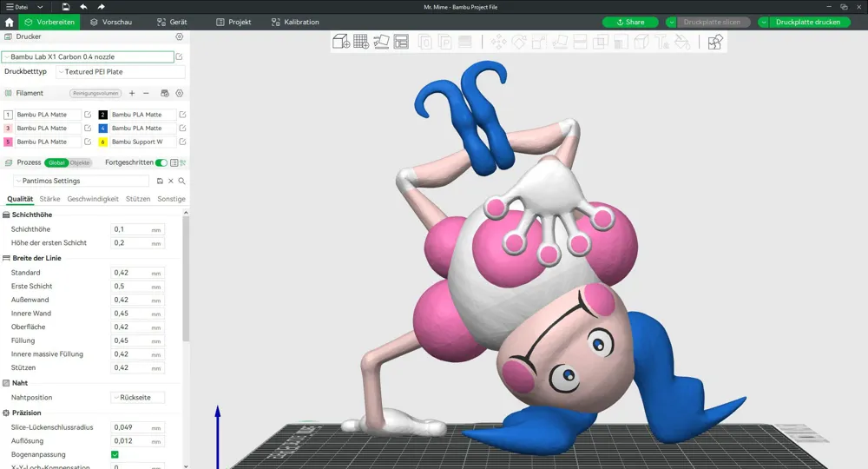Open the Stärke settings tab
This screenshot has width=868, height=469.
(49, 199)
